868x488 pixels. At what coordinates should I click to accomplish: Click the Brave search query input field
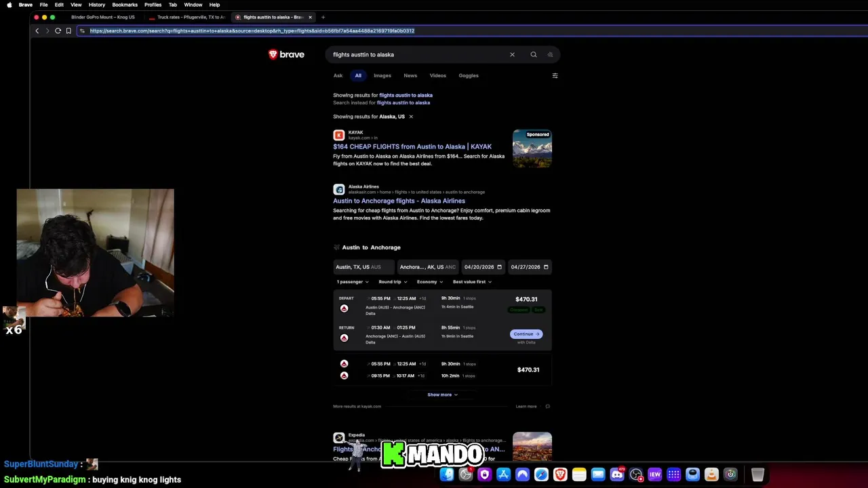417,54
